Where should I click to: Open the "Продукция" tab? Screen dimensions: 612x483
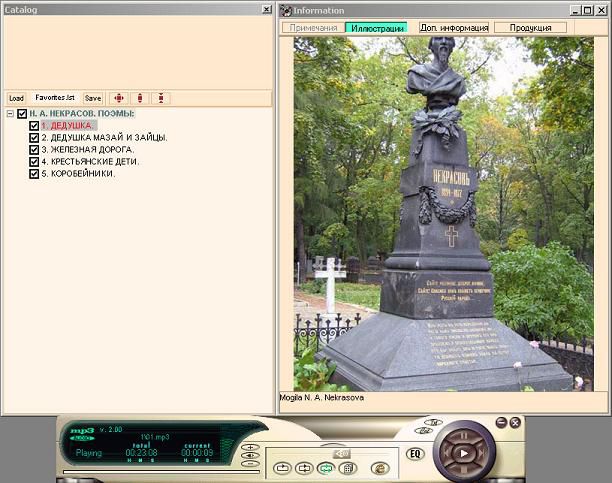click(529, 28)
